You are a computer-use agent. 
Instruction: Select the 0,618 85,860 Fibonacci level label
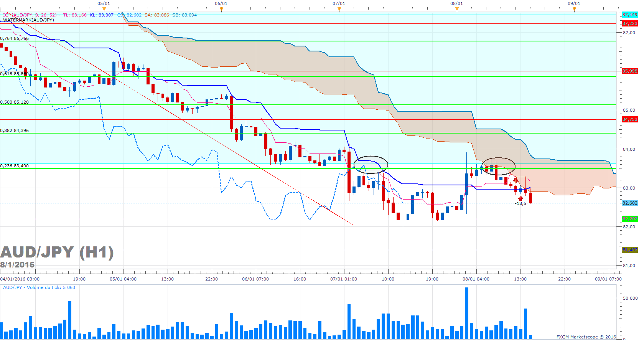15,73
